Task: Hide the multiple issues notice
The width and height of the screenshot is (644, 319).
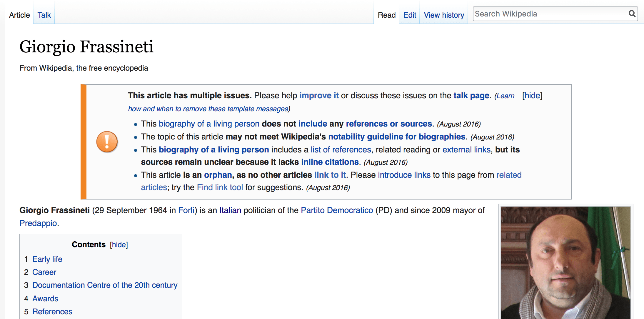Action: point(532,96)
